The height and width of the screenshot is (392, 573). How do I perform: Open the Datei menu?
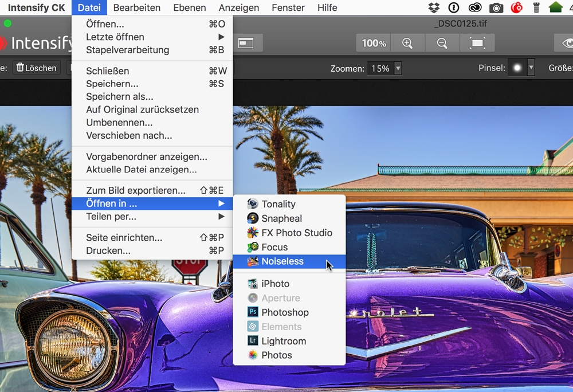[x=89, y=7]
